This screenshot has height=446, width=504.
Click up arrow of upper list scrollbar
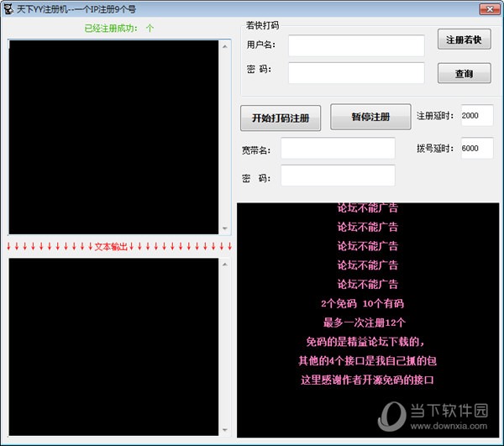tap(225, 46)
